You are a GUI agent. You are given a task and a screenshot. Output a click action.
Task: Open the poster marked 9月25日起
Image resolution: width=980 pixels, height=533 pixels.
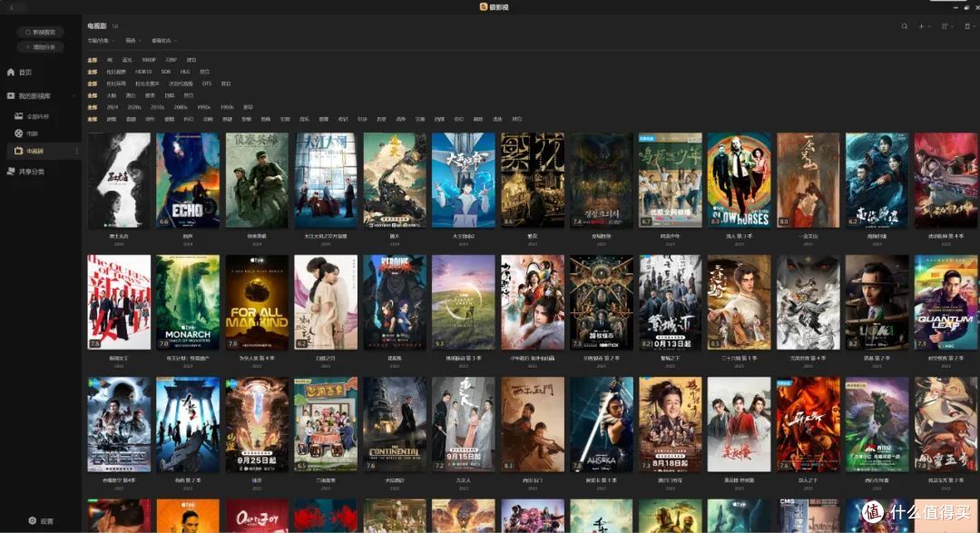pyautogui.click(x=257, y=424)
